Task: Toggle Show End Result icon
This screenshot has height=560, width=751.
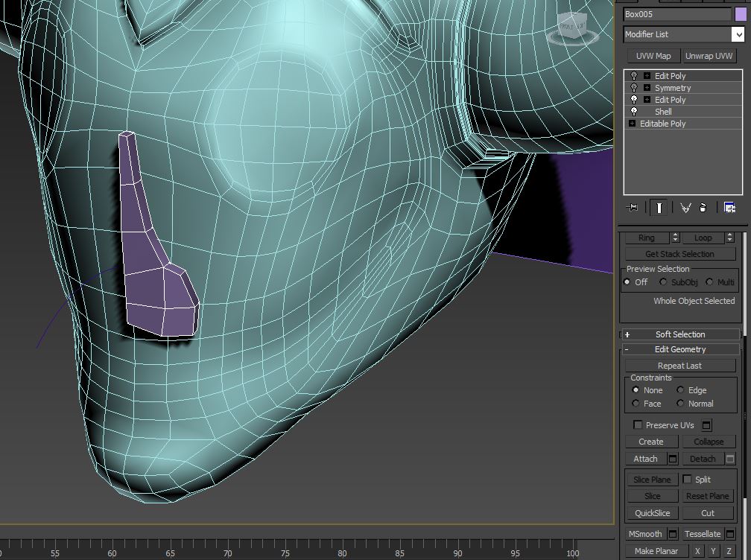Action: (x=659, y=208)
